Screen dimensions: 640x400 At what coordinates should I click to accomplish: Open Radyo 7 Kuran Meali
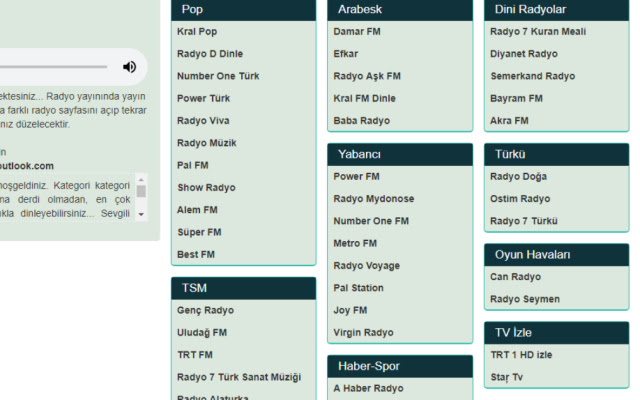pyautogui.click(x=538, y=31)
